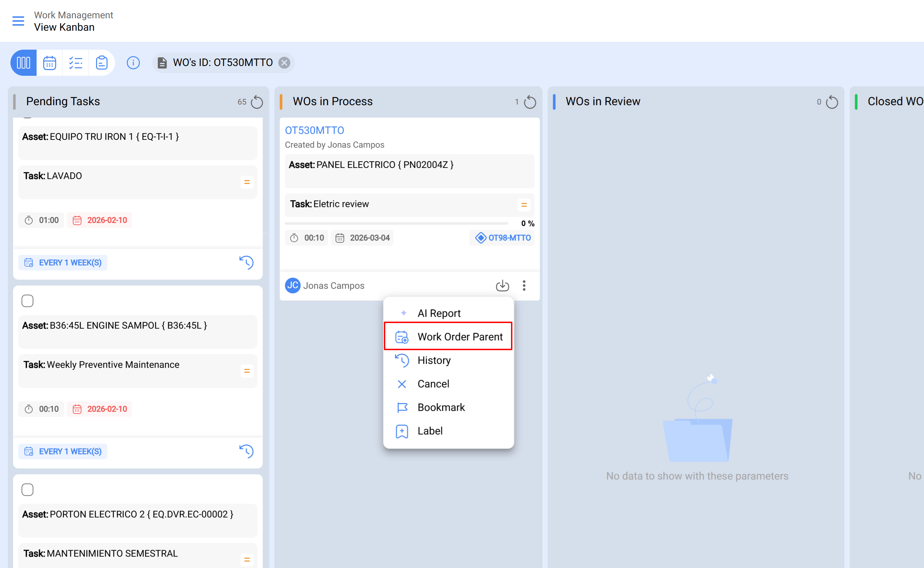The width and height of the screenshot is (924, 568).
Task: Check the B36:45L ENGINE SAMPOL task checkbox
Action: coord(27,301)
